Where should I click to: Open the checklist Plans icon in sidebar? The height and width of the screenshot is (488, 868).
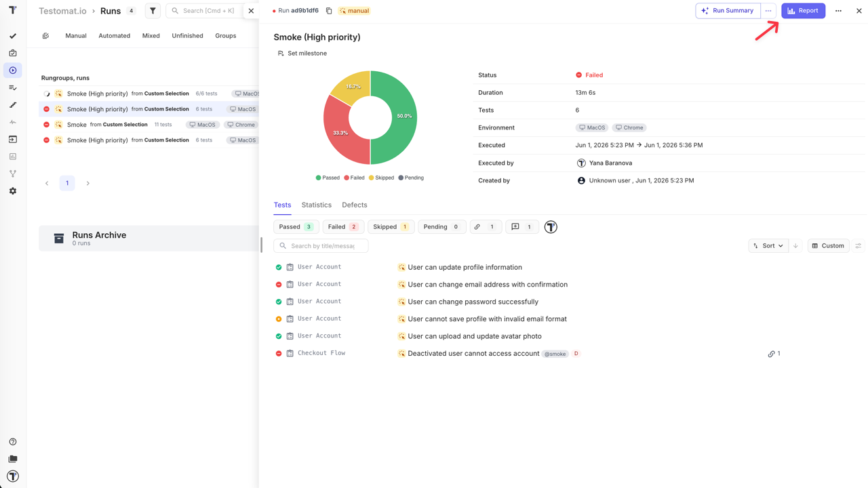point(13,87)
